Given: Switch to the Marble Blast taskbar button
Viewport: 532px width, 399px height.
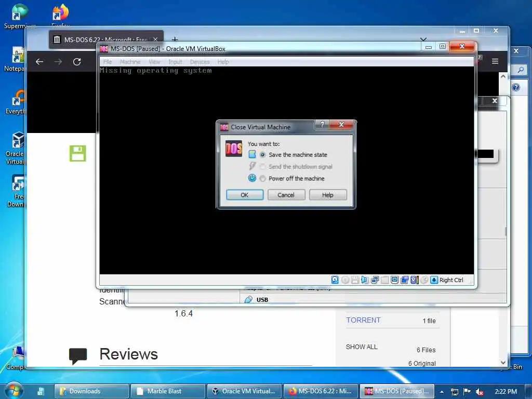Looking at the screenshot, I should (168, 391).
